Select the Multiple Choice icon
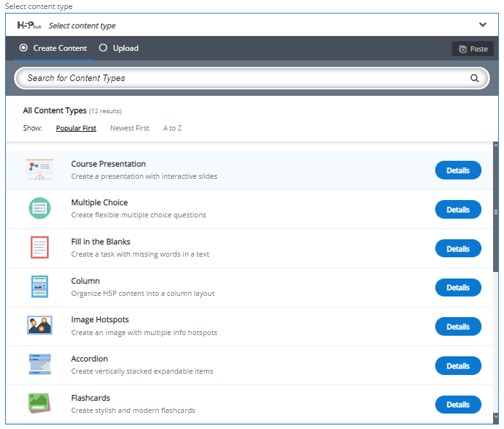The image size is (504, 429). click(40, 208)
